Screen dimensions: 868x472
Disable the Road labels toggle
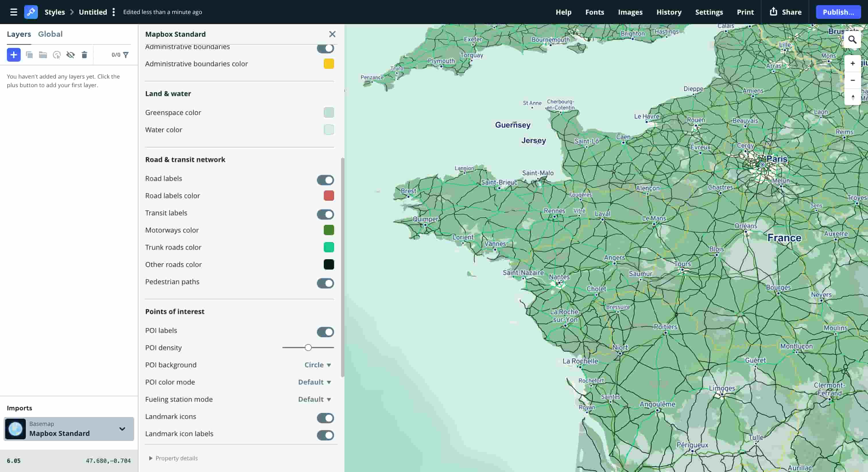[325, 180]
